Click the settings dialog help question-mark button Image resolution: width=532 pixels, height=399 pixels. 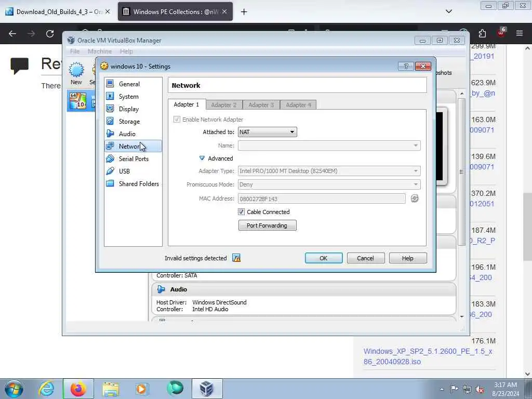click(406, 66)
